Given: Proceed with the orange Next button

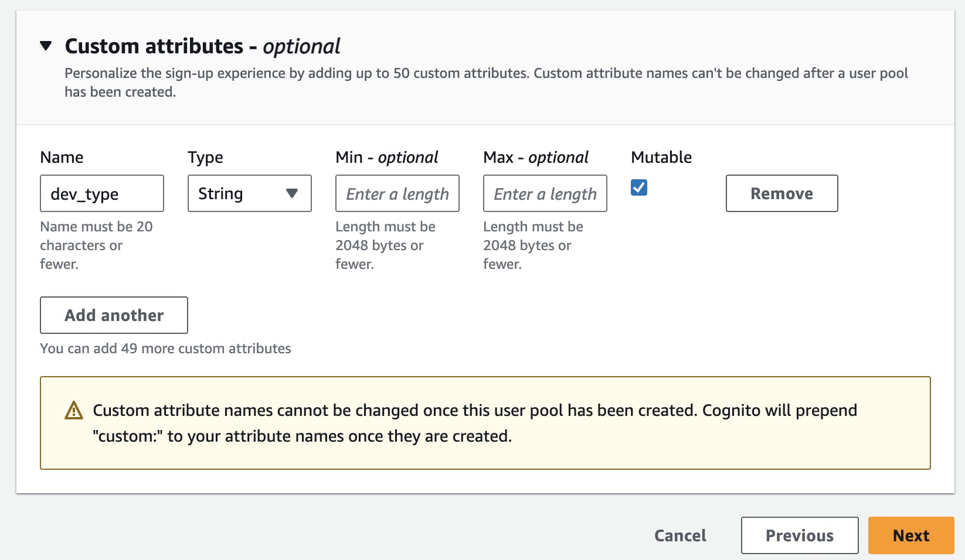Looking at the screenshot, I should [910, 535].
